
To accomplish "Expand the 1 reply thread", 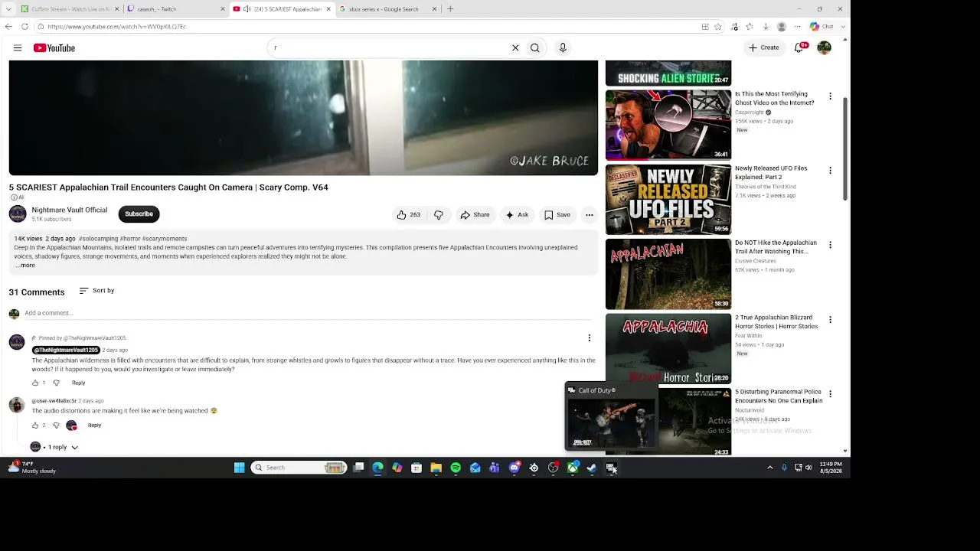I will (54, 447).
